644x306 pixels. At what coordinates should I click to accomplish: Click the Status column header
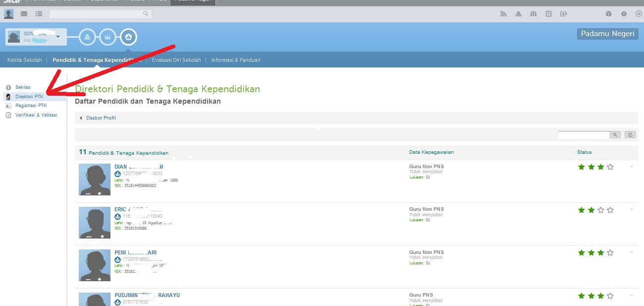pyautogui.click(x=585, y=152)
